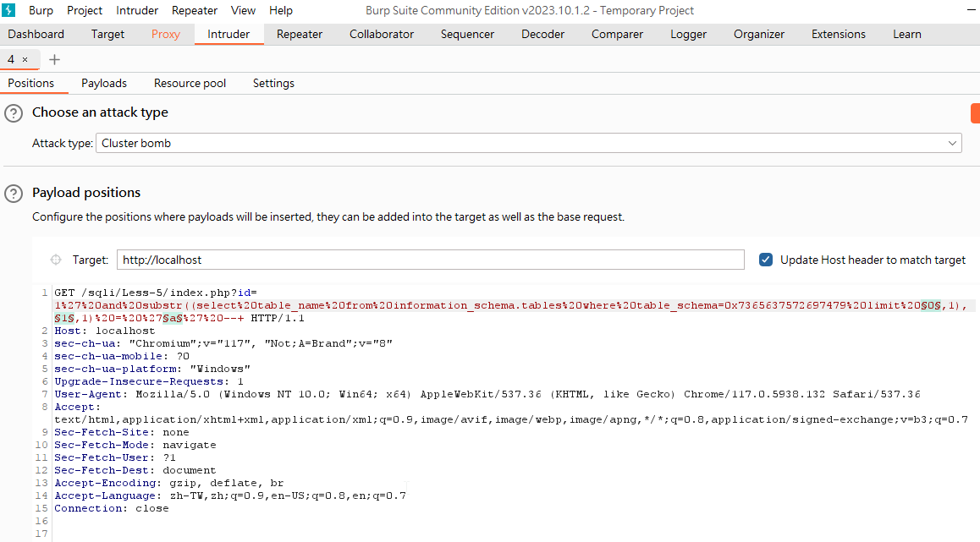This screenshot has height=542, width=980.
Task: Switch to the Payloads sub-tab
Action: click(104, 83)
